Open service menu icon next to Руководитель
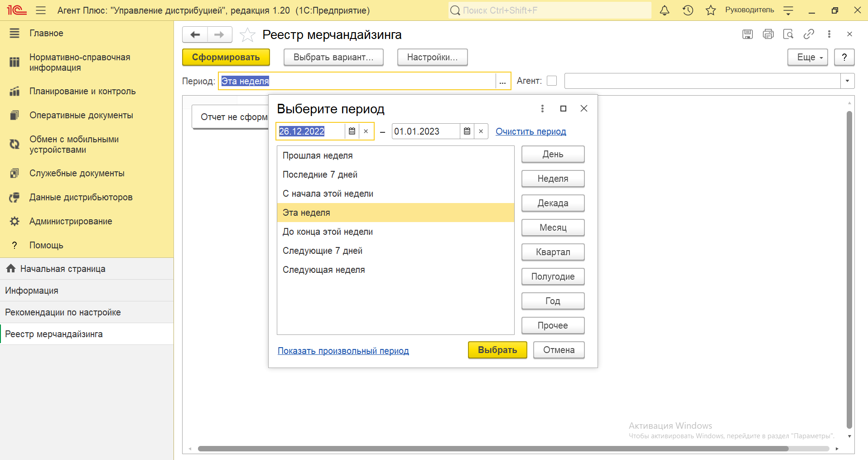This screenshot has height=460, width=868. [x=788, y=10]
